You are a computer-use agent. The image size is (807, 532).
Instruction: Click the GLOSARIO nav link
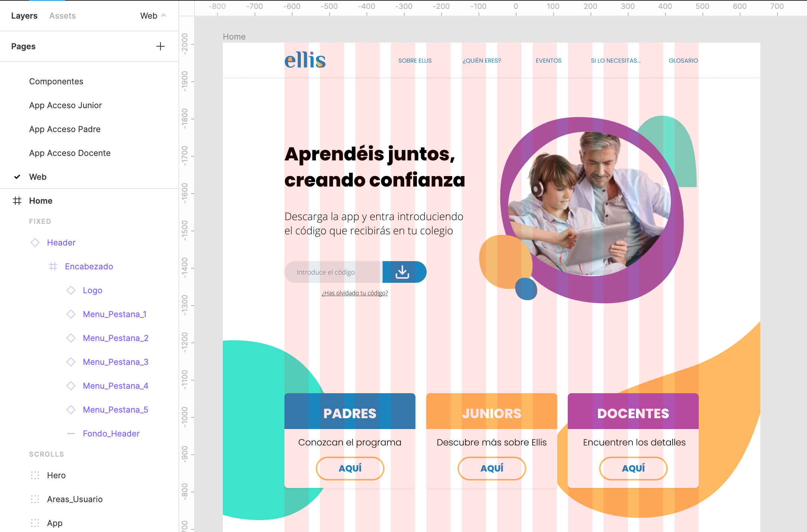[x=683, y=60]
